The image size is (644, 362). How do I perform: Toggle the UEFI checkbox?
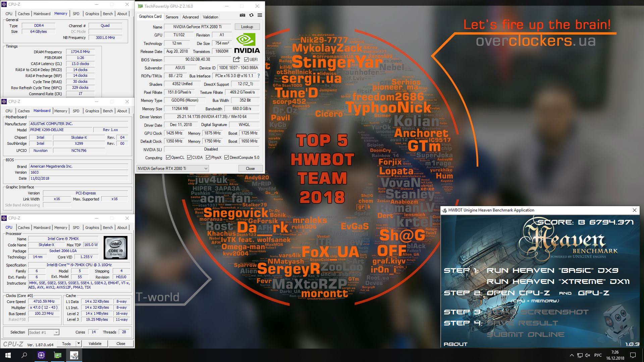(x=246, y=60)
